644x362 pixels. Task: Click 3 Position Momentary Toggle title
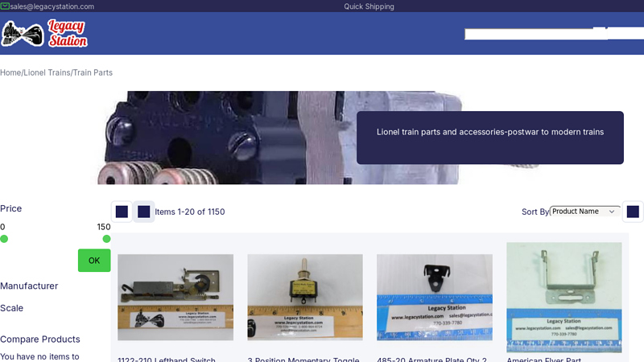click(303, 359)
